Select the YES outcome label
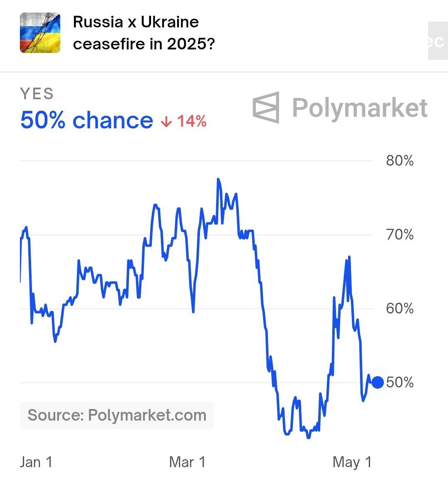The image size is (448, 480). [x=37, y=94]
